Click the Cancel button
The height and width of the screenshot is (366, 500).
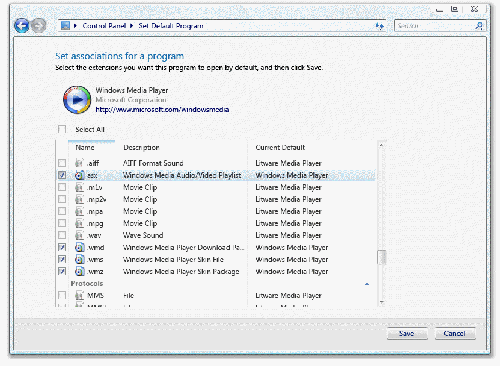[x=455, y=333]
